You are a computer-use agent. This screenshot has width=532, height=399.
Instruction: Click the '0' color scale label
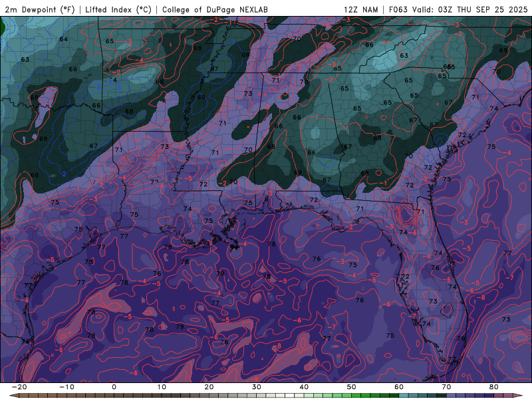114,387
